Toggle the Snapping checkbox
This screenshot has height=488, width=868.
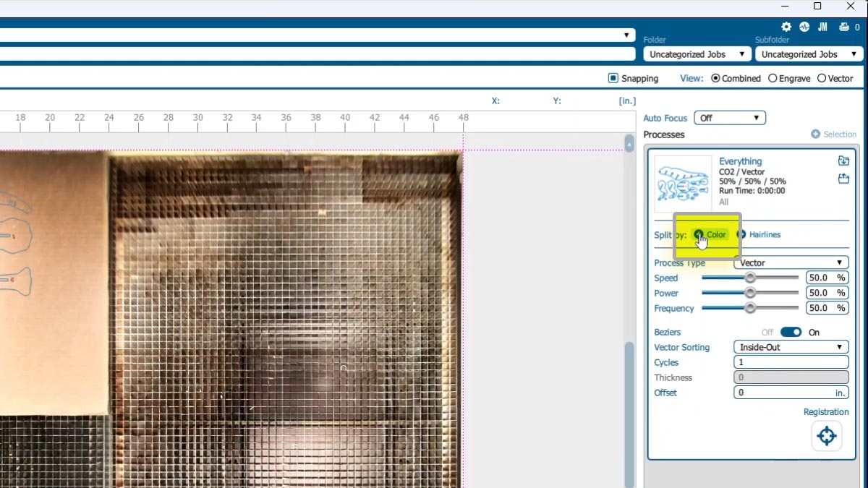coord(613,78)
